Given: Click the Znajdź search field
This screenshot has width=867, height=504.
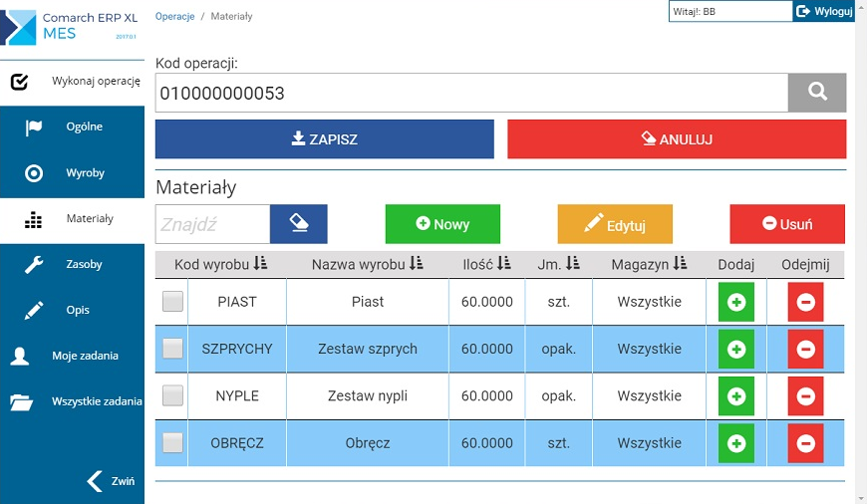Looking at the screenshot, I should (x=213, y=224).
